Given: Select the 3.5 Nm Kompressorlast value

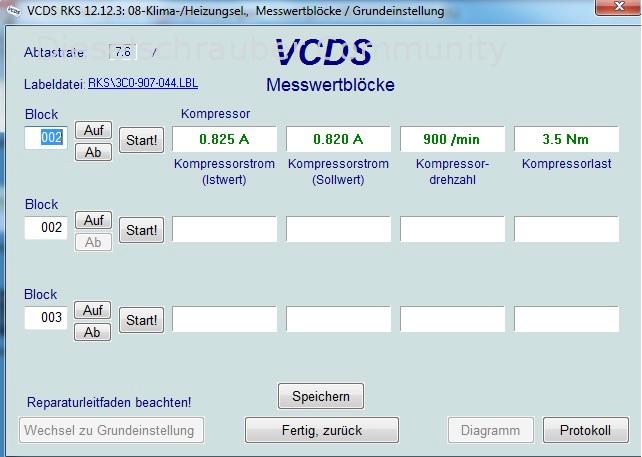Looking at the screenshot, I should [x=566, y=139].
